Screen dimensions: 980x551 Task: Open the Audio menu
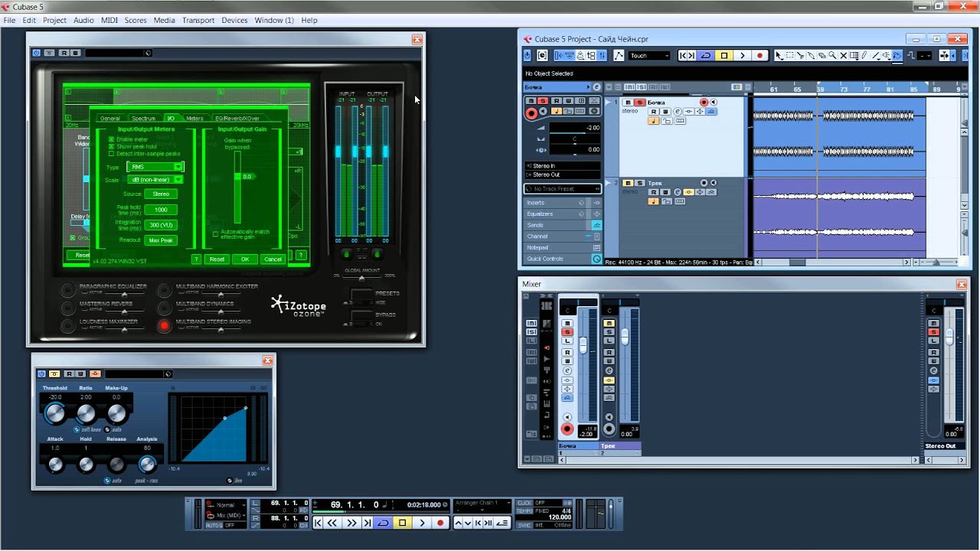click(x=83, y=20)
